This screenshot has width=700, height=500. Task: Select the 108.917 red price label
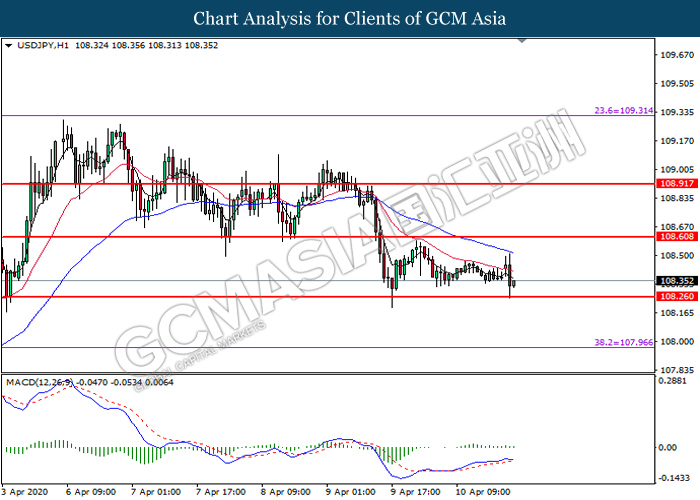click(677, 183)
